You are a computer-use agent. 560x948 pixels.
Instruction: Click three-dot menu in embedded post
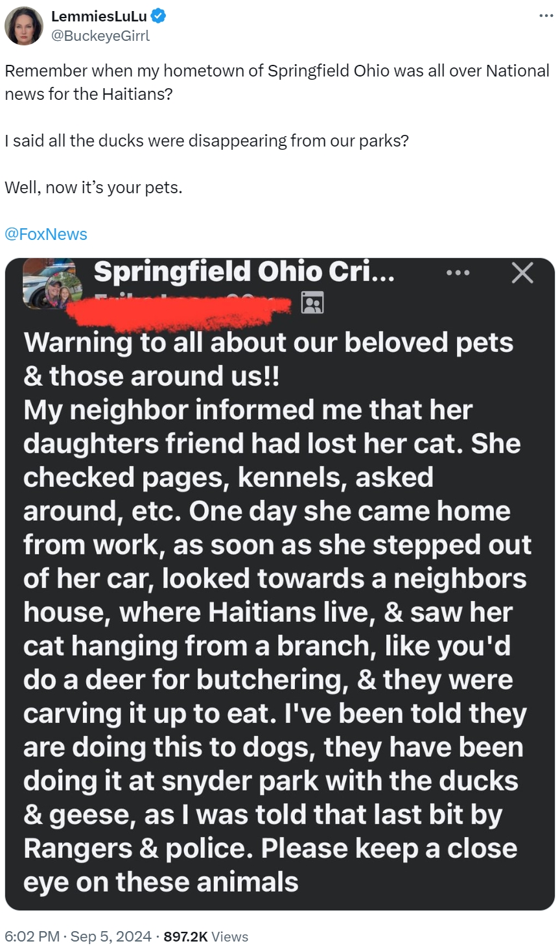(458, 273)
